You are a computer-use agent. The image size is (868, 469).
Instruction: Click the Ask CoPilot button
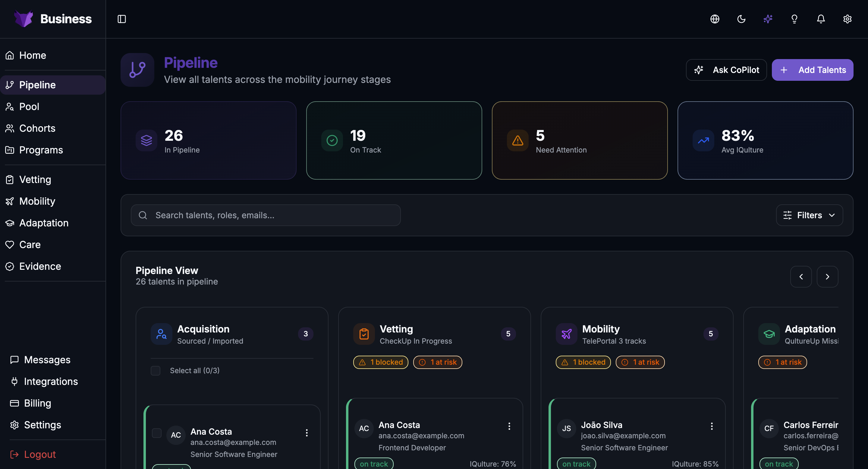click(x=726, y=70)
